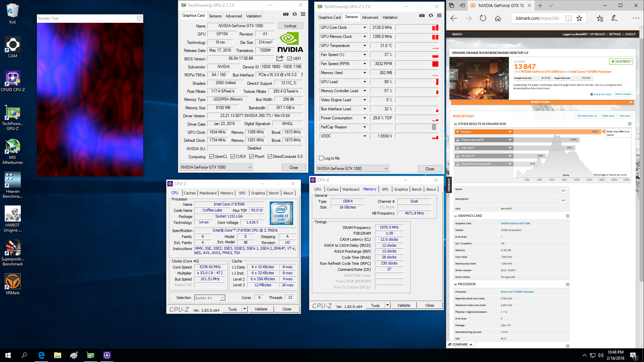Click the refresh icon in GPU-Z Sensors window
This screenshot has width=644, height=362.
431,16
